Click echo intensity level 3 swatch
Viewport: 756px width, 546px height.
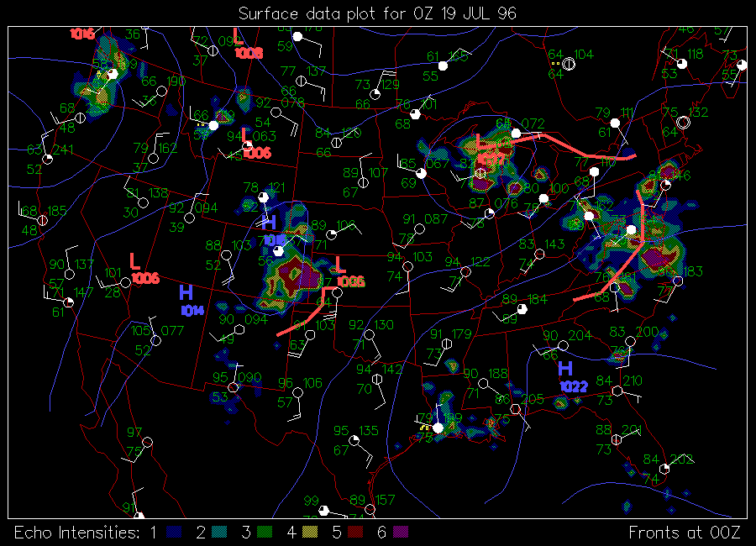[x=264, y=532]
